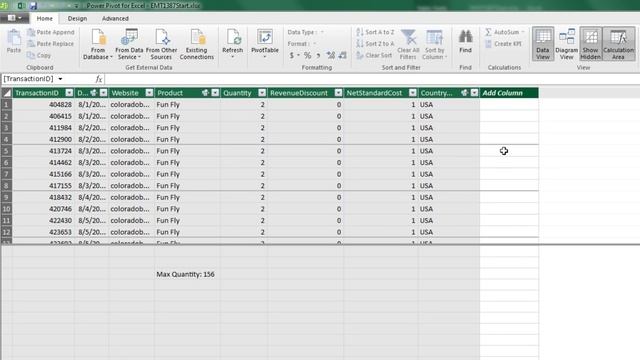
Task: Click the Add Column header
Action: [509, 93]
